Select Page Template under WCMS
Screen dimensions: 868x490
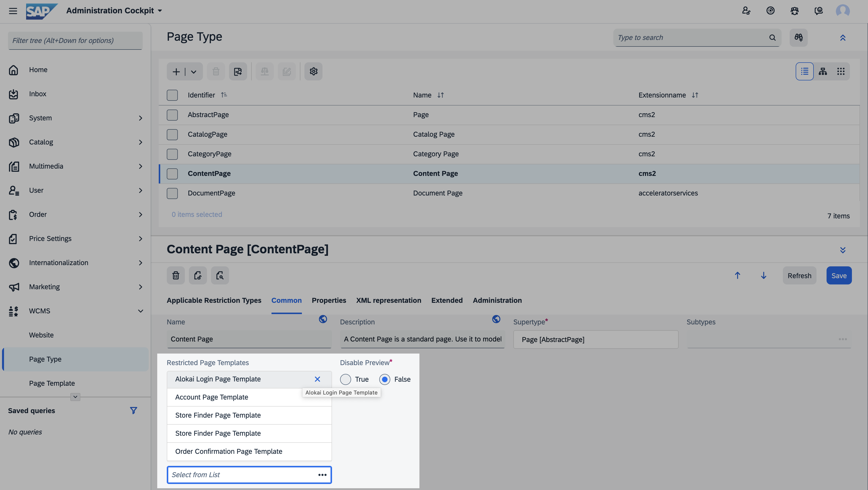coord(52,383)
